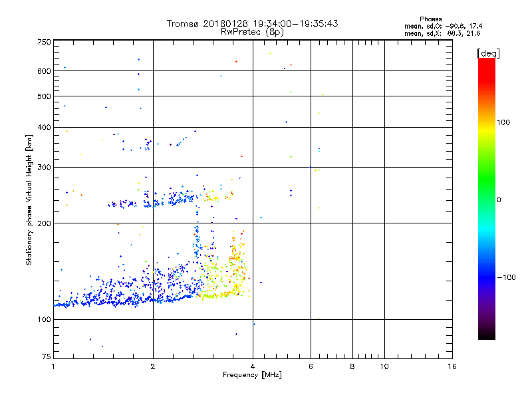Click y-axis tick label '600'

(x=44, y=71)
